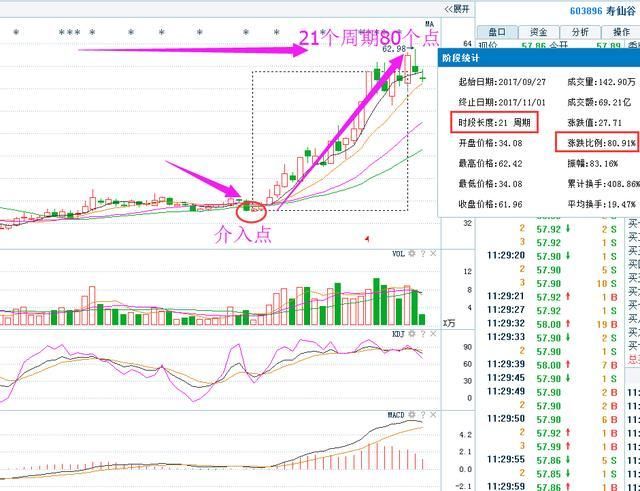The image size is (640, 491).
Task: Click 成交额:69.21亿 value
Action: click(x=598, y=102)
